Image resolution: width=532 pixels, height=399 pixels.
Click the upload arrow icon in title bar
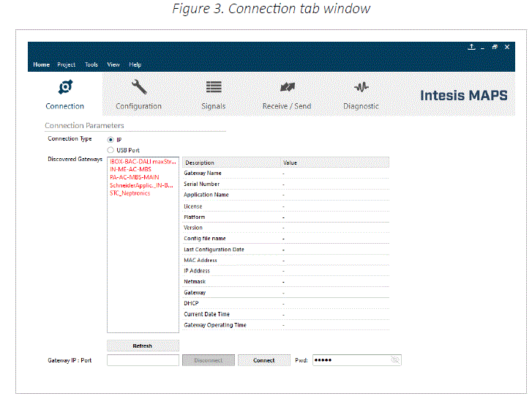[x=471, y=48]
